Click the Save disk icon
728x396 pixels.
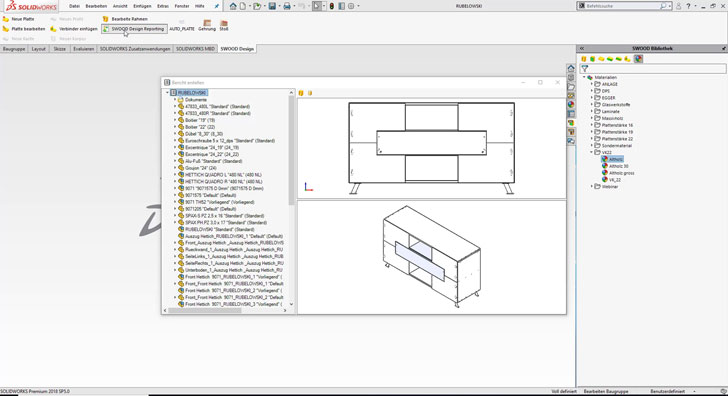tap(272, 6)
